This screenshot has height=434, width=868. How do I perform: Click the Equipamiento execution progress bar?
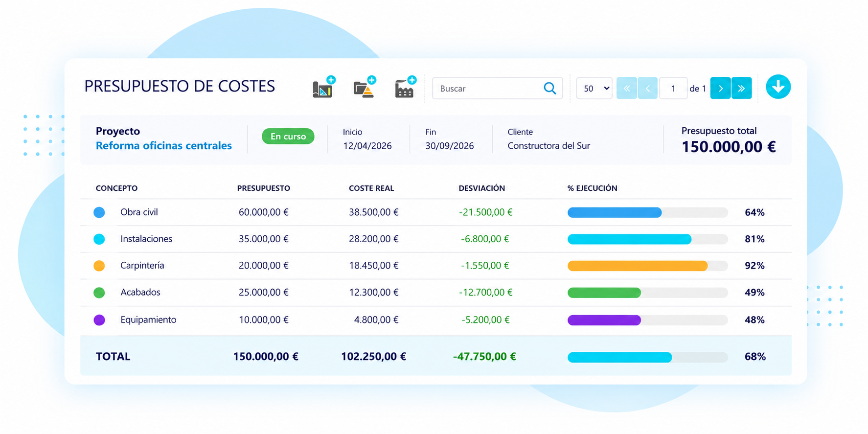click(647, 320)
